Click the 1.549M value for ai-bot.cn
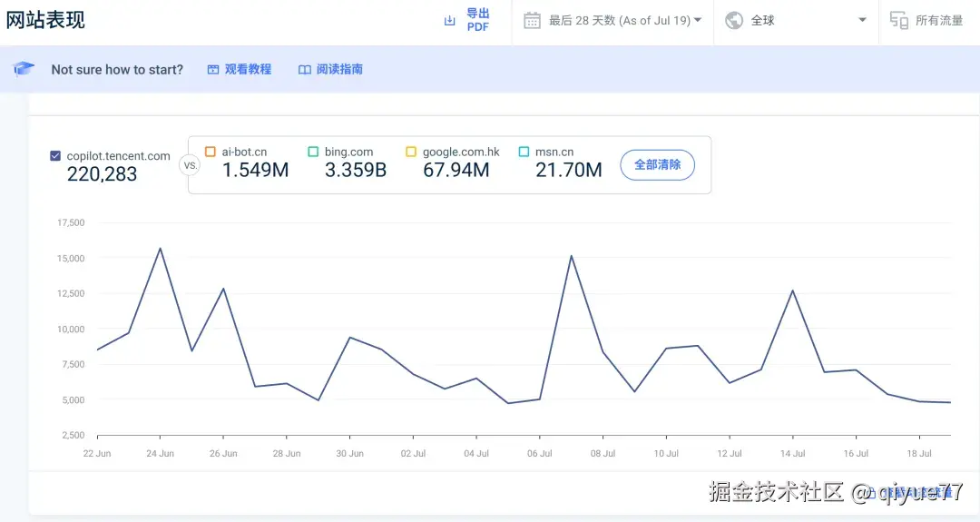The width and height of the screenshot is (980, 522). [256, 170]
